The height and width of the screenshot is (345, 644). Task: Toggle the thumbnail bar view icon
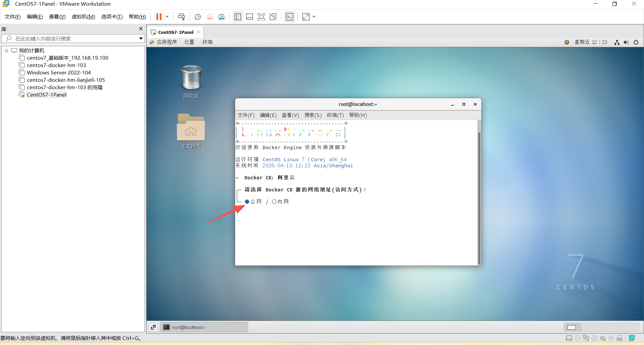click(x=250, y=17)
